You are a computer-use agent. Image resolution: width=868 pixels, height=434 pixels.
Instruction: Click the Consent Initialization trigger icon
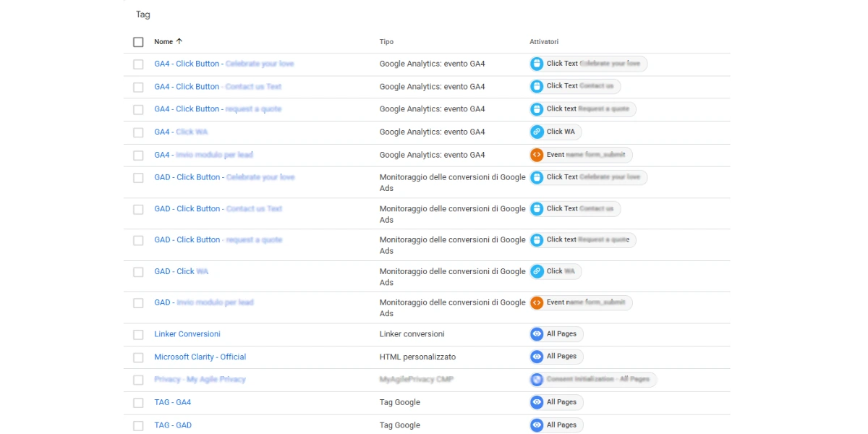pyautogui.click(x=537, y=379)
